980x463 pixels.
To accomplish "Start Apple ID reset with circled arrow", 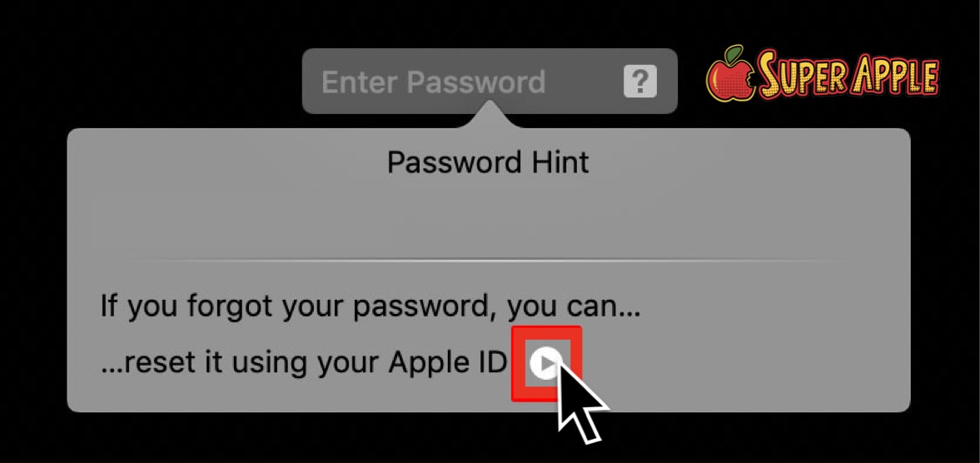I will [545, 364].
